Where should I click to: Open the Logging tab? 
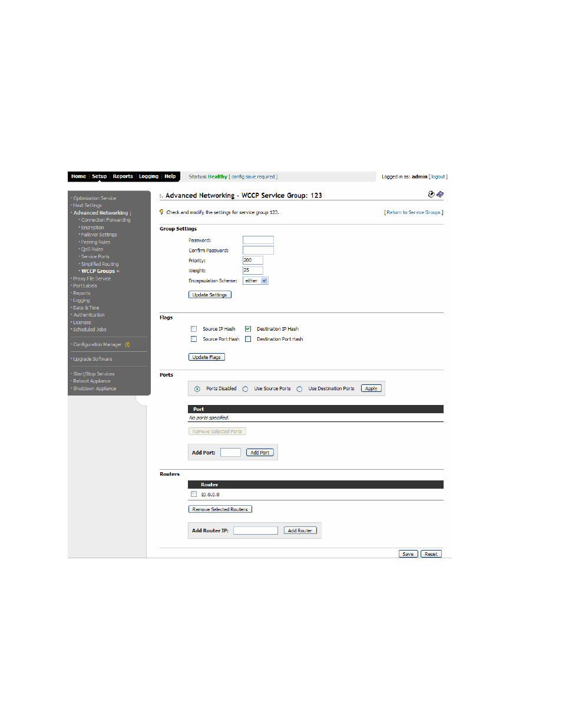[x=148, y=176]
